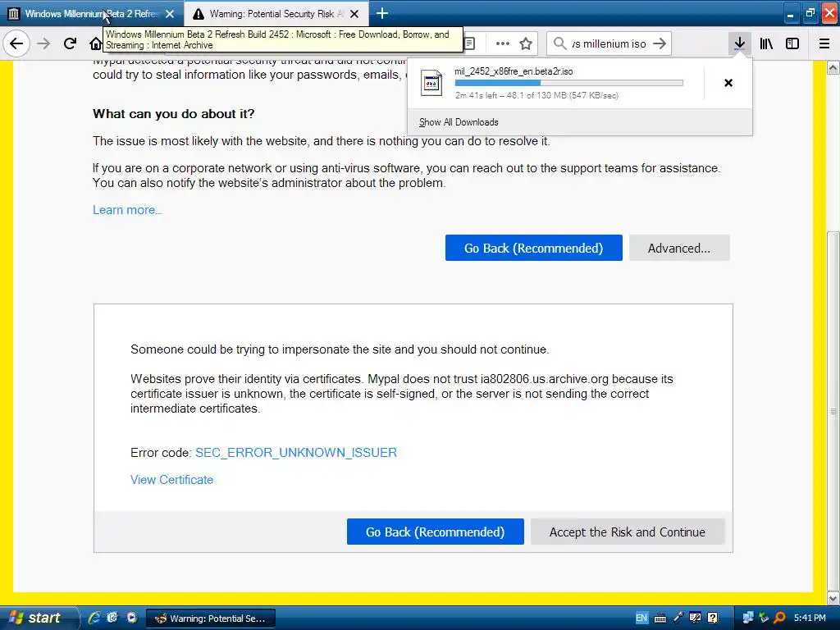
Task: Close the Warning: Potential Security Risk tab
Action: coord(354,14)
